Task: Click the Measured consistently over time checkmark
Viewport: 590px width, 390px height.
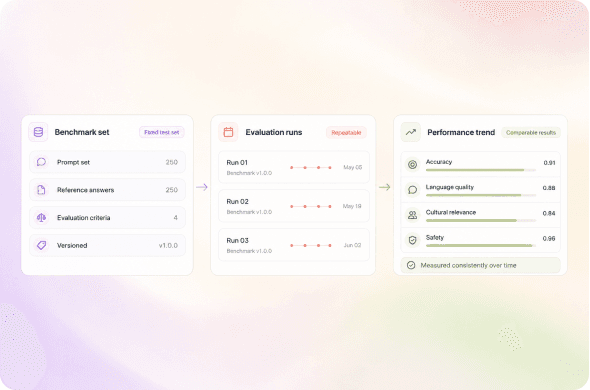Action: coord(411,265)
